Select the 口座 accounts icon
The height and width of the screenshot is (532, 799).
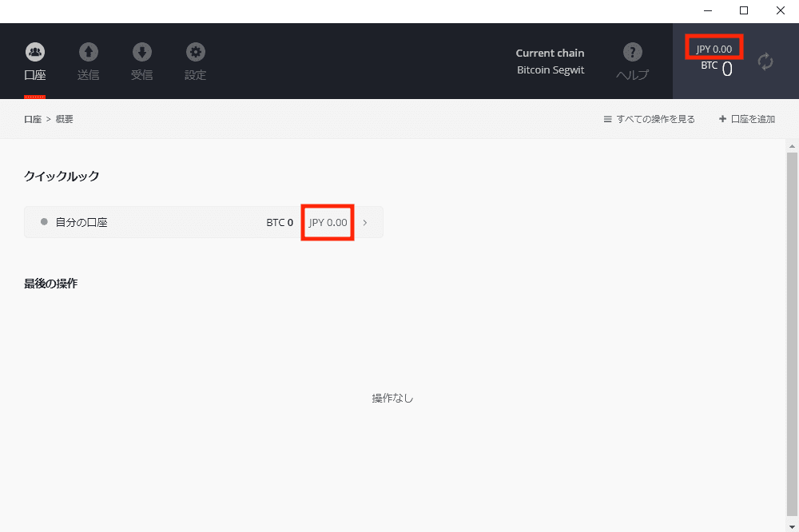coord(35,53)
